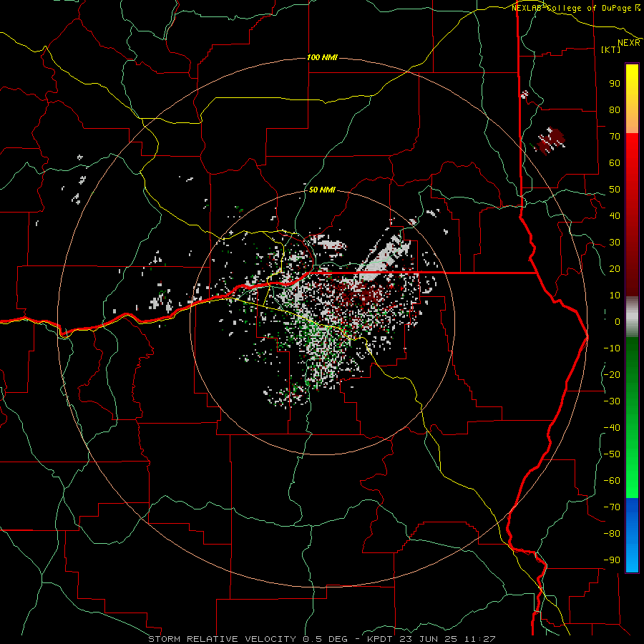
Task: Click the '60' value on velocity scale
Action: [x=615, y=162]
